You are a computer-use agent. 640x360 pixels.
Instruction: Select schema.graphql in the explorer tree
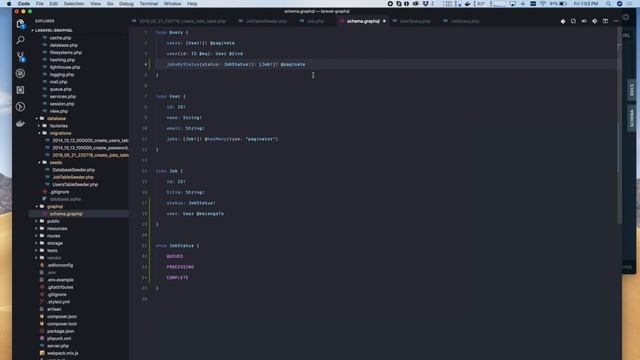(66, 214)
